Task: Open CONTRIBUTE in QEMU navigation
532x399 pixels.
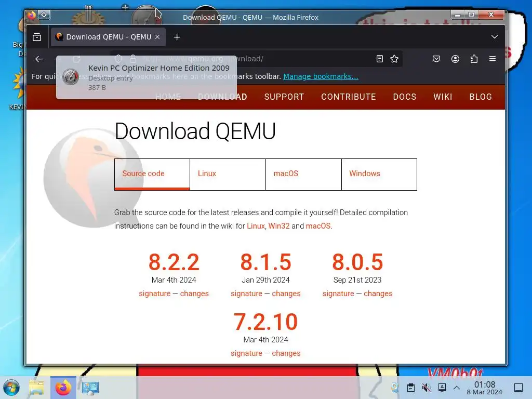Action: click(349, 97)
